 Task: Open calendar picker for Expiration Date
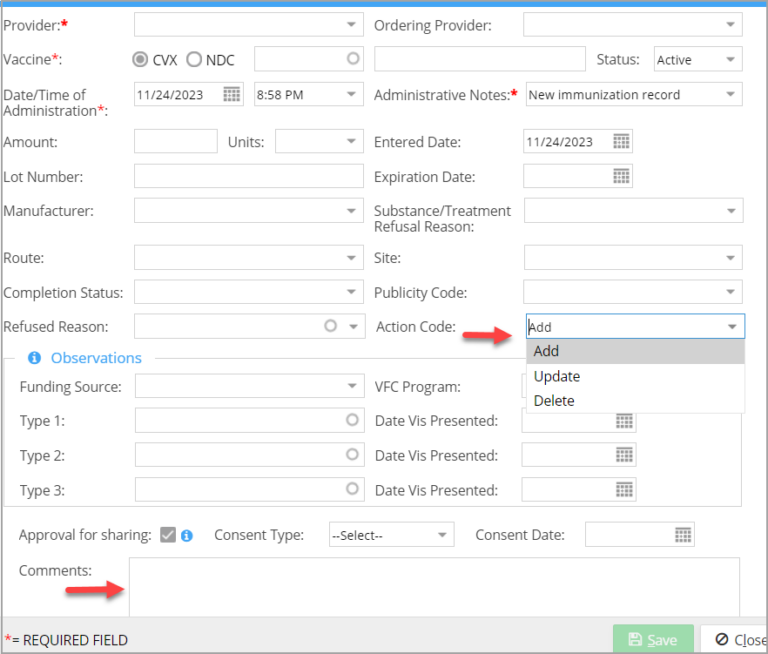click(621, 177)
